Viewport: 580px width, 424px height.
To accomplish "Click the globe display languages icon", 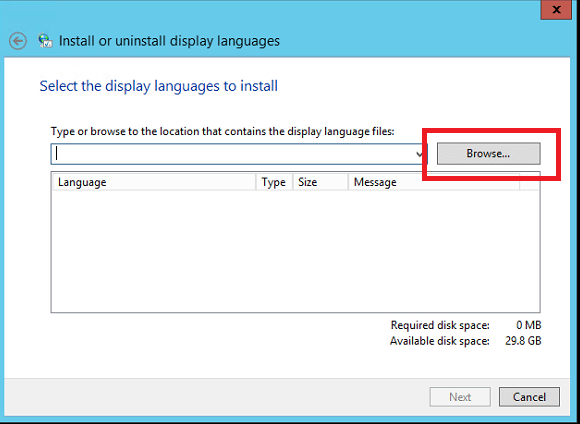I will [45, 41].
